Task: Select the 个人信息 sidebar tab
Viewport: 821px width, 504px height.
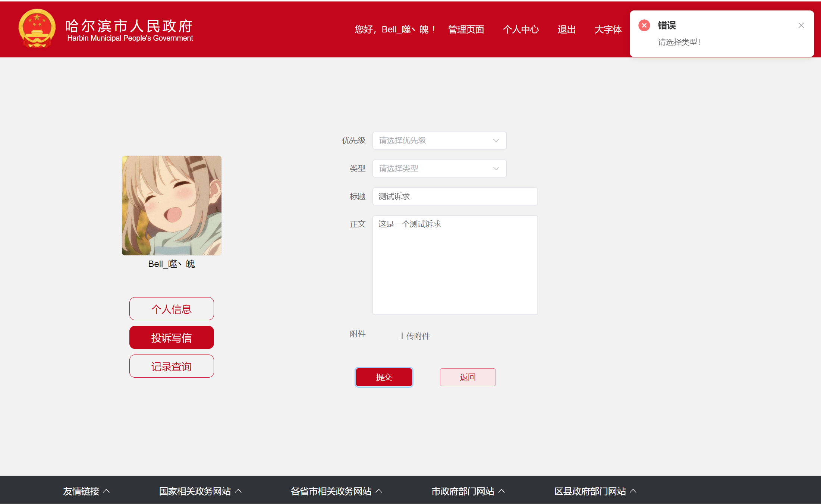Action: (x=172, y=309)
